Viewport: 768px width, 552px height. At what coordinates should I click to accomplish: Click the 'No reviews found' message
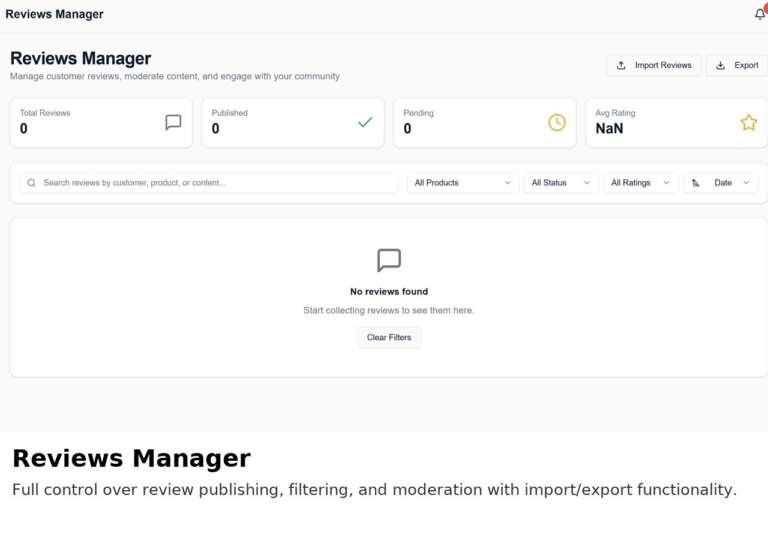click(x=389, y=291)
